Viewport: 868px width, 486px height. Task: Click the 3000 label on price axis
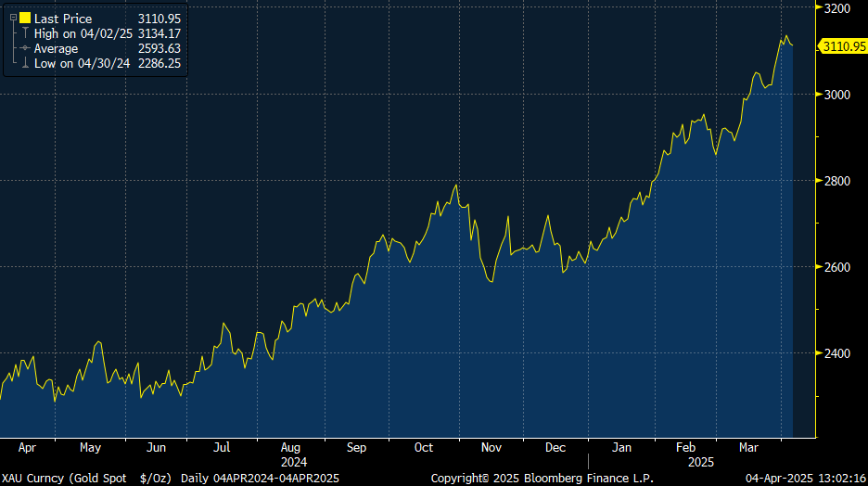tap(837, 95)
